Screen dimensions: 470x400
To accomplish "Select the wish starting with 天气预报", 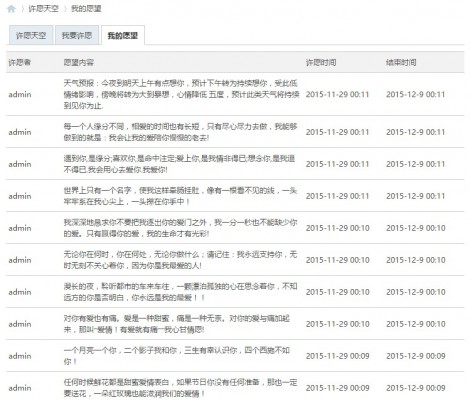I will click(x=181, y=94).
